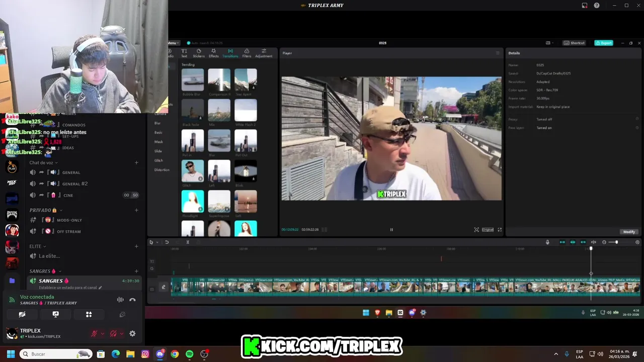Image resolution: width=644 pixels, height=362 pixels.
Task: Toggle timeline linkage
Action: pyautogui.click(x=583, y=242)
